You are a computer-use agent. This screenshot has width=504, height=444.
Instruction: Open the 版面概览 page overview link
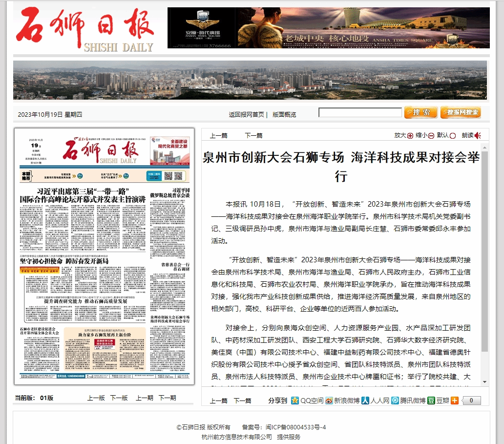pos(284,114)
